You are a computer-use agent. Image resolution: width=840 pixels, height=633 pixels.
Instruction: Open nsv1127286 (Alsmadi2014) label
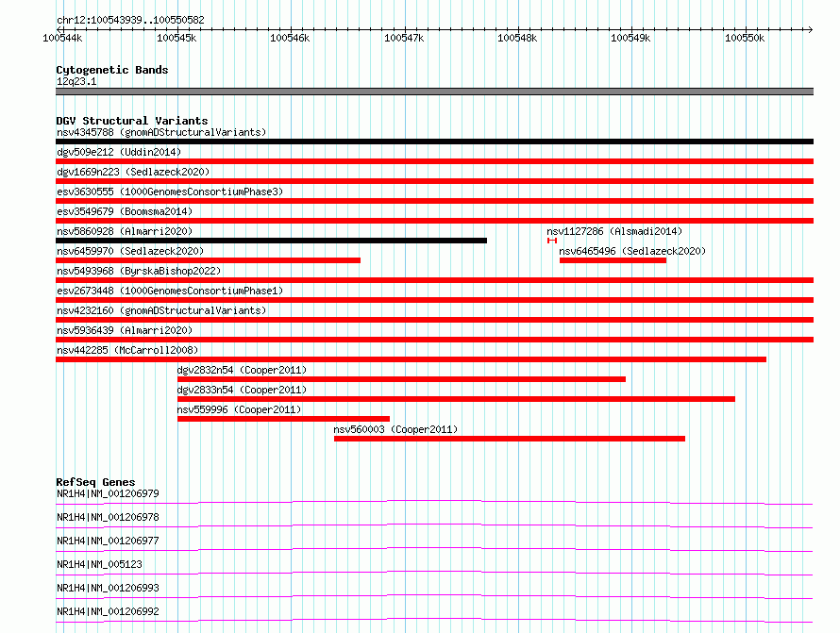[x=614, y=231]
